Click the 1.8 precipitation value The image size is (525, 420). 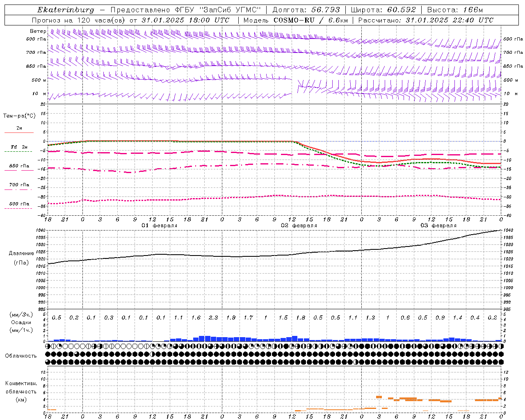pos(301,318)
